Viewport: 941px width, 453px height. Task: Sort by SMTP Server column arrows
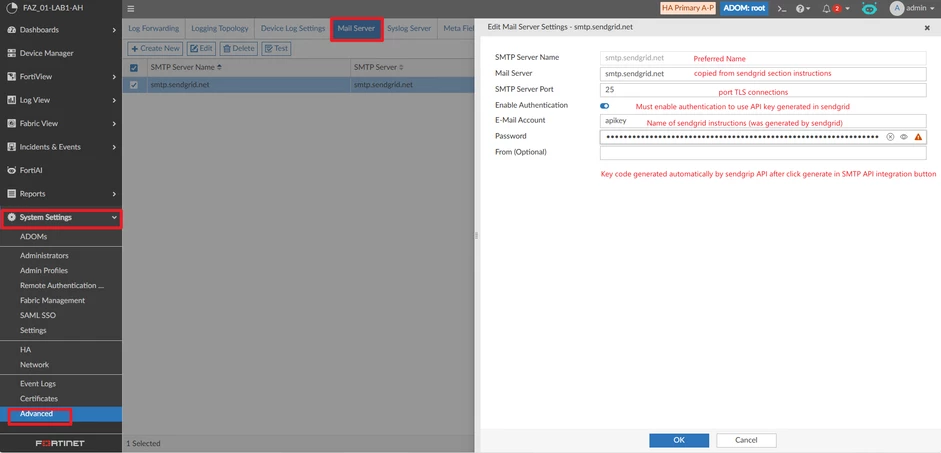coord(401,67)
